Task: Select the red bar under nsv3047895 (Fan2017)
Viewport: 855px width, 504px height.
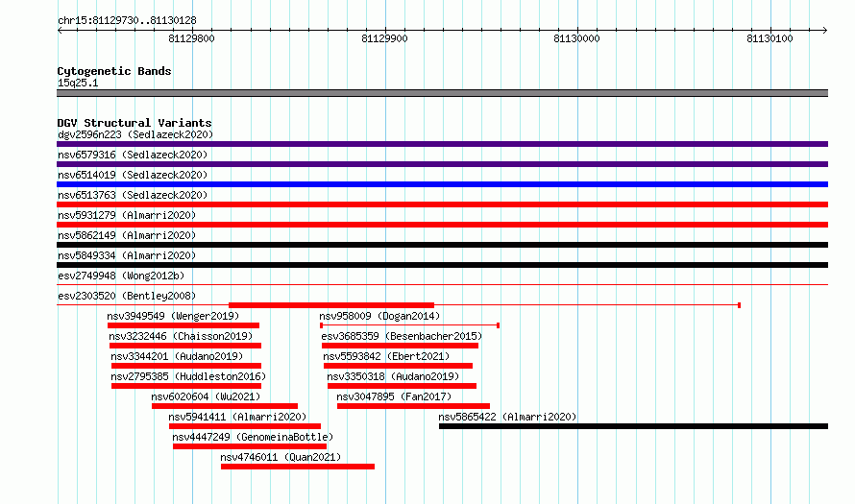Action: 413,406
